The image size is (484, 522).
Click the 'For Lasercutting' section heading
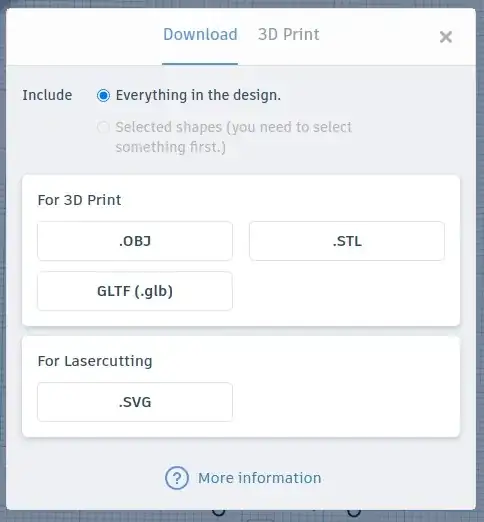pyautogui.click(x=95, y=361)
